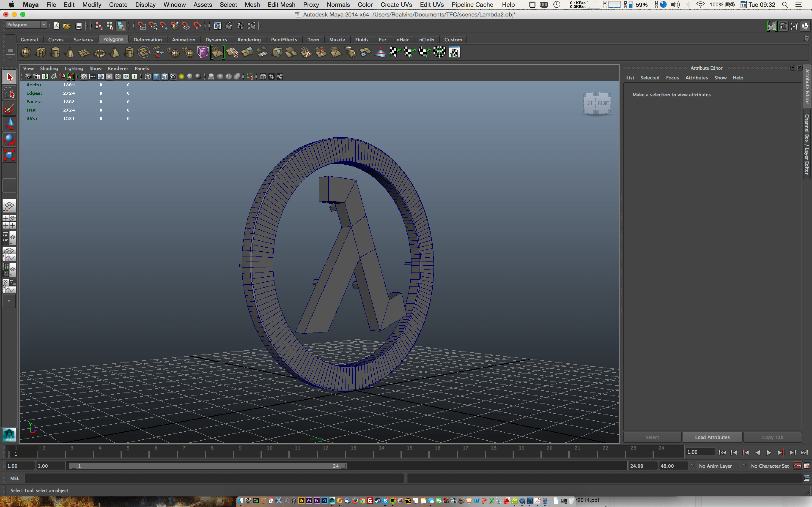Click the time range slider bar
This screenshot has height=507, width=812.
pos(208,466)
